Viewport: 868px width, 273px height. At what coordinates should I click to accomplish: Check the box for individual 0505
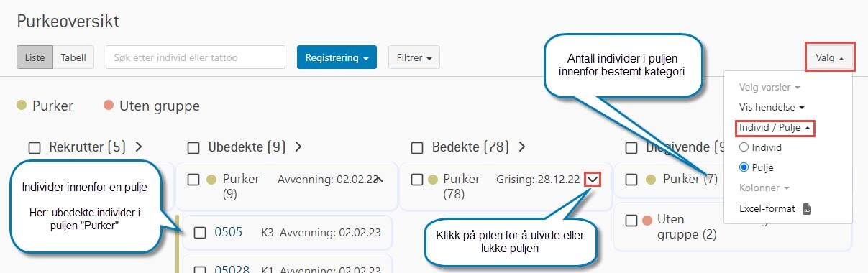201,233
